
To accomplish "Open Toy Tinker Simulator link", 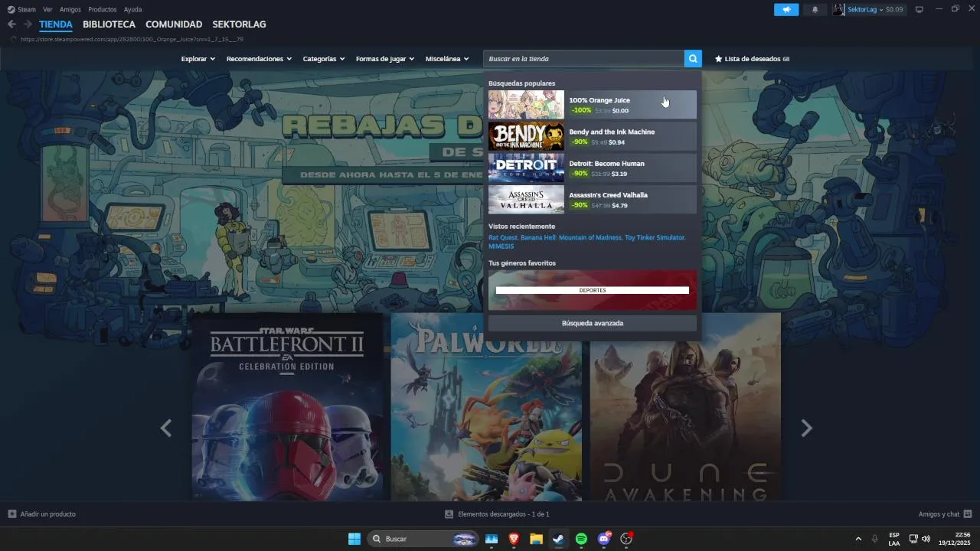I will (x=655, y=238).
